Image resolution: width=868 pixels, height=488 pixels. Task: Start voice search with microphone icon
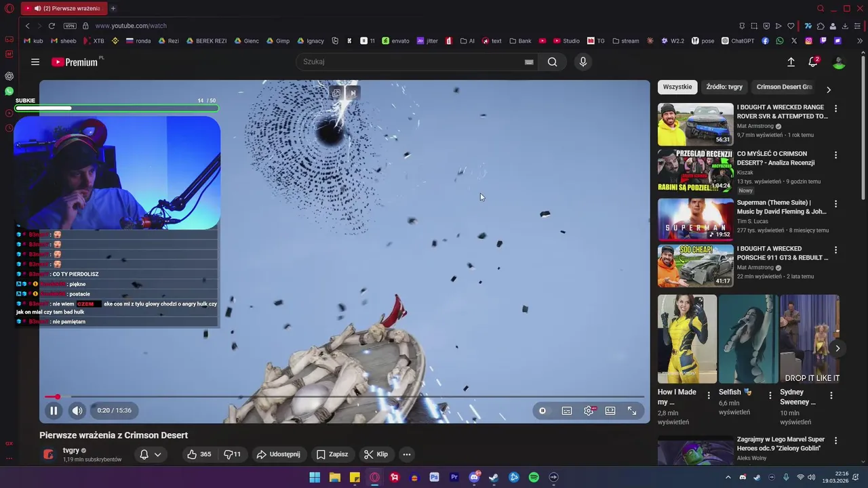(583, 62)
